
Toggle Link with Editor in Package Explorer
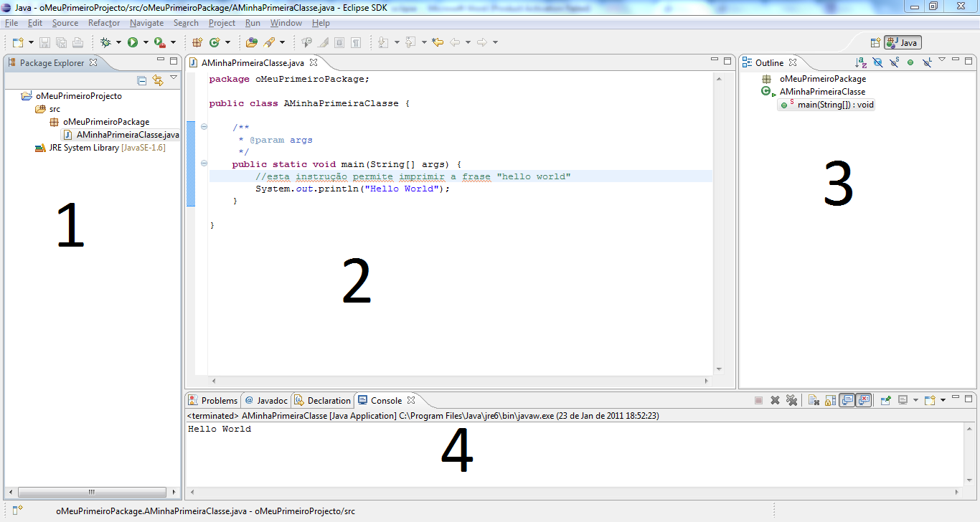tap(158, 80)
